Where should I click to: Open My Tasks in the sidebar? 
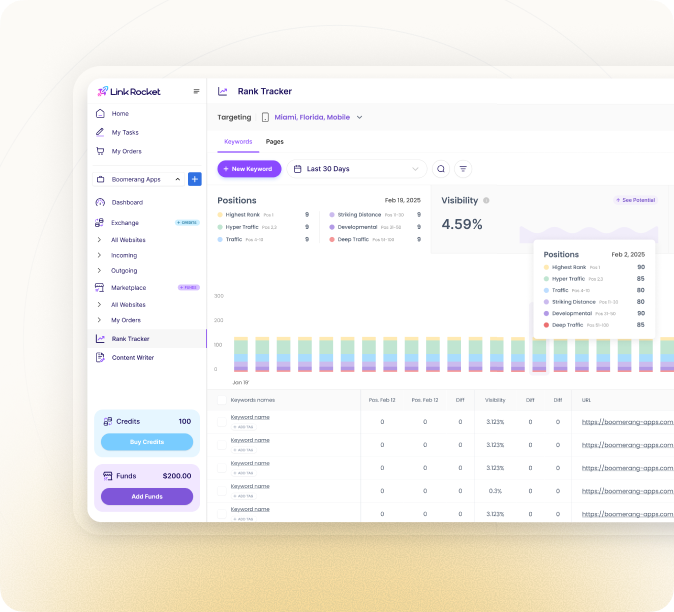125,132
